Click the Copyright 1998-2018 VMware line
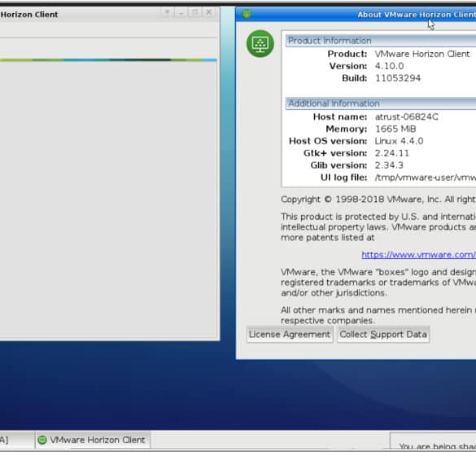The height and width of the screenshot is (452, 476). [x=378, y=200]
